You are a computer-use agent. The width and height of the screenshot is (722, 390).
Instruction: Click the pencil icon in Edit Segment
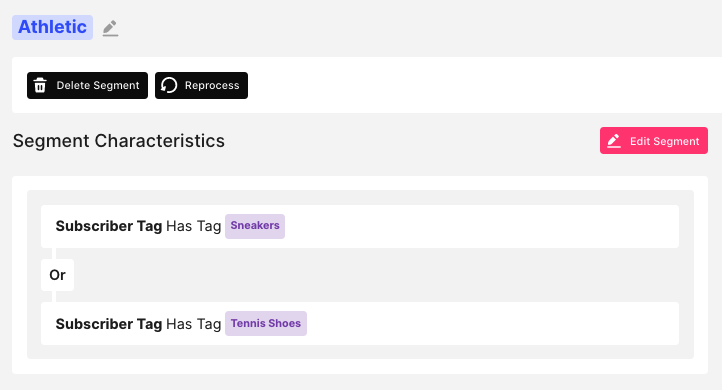pos(614,141)
